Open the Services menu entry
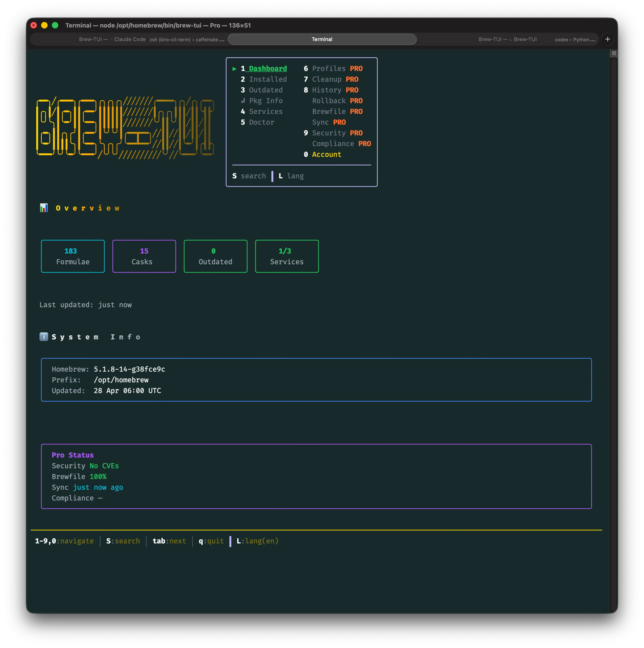The height and width of the screenshot is (648, 644). point(262,111)
